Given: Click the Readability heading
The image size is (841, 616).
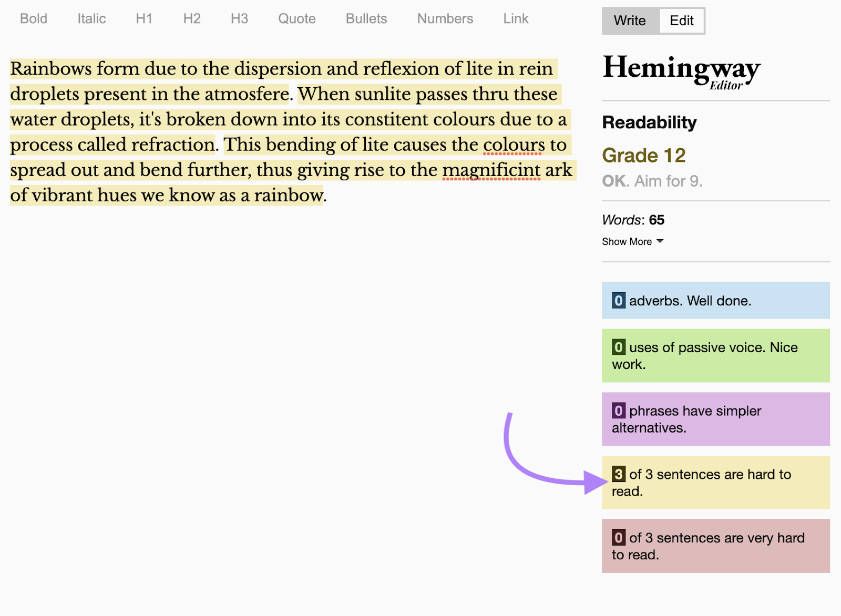Looking at the screenshot, I should [649, 122].
